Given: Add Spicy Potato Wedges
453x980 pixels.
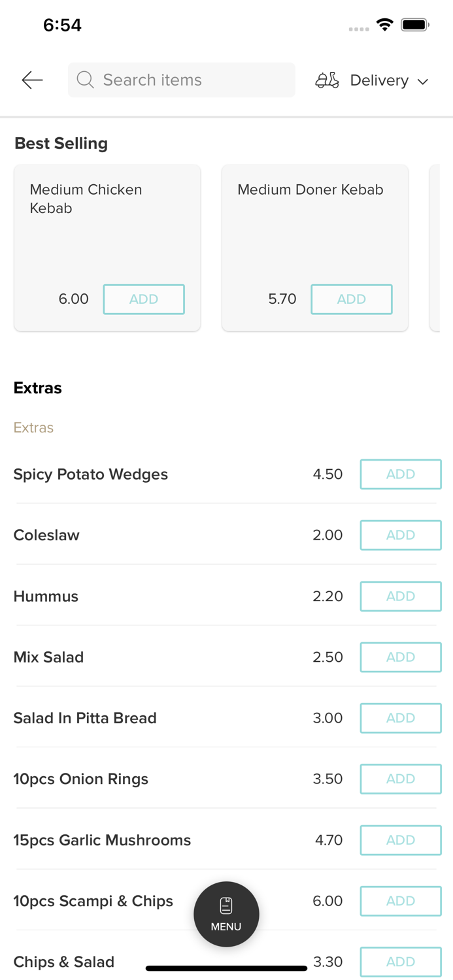Looking at the screenshot, I should coord(400,474).
